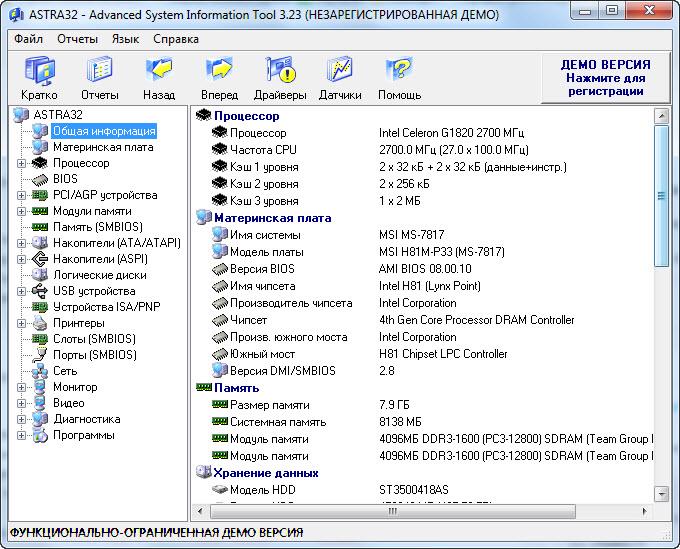
Task: Click the vertical scrollbar thumb
Action: tap(661, 196)
